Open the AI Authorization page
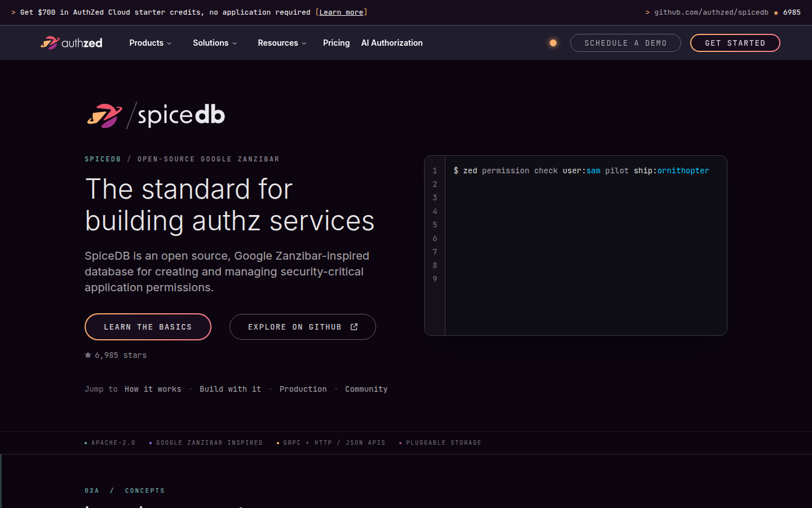Viewport: 812px width, 508px height. click(392, 43)
